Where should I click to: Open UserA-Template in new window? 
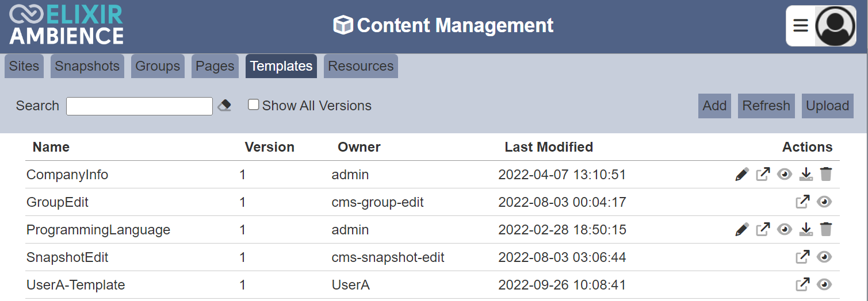coord(802,284)
